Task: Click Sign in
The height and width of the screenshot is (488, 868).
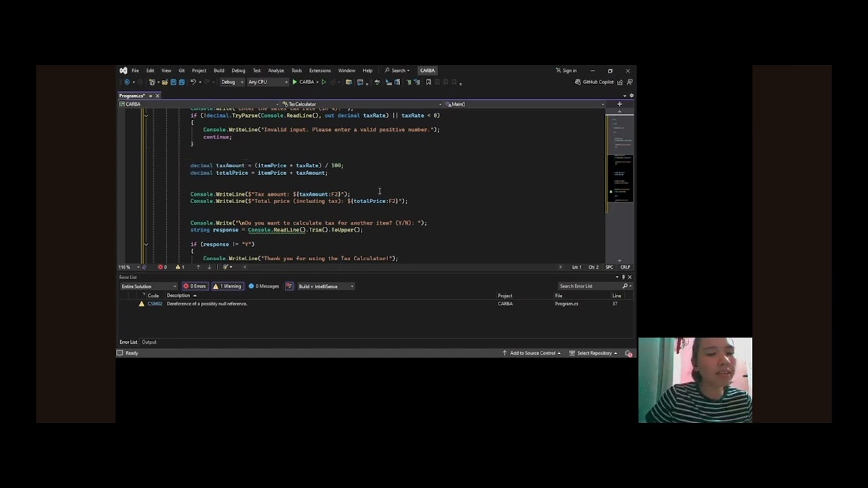Action: click(566, 70)
